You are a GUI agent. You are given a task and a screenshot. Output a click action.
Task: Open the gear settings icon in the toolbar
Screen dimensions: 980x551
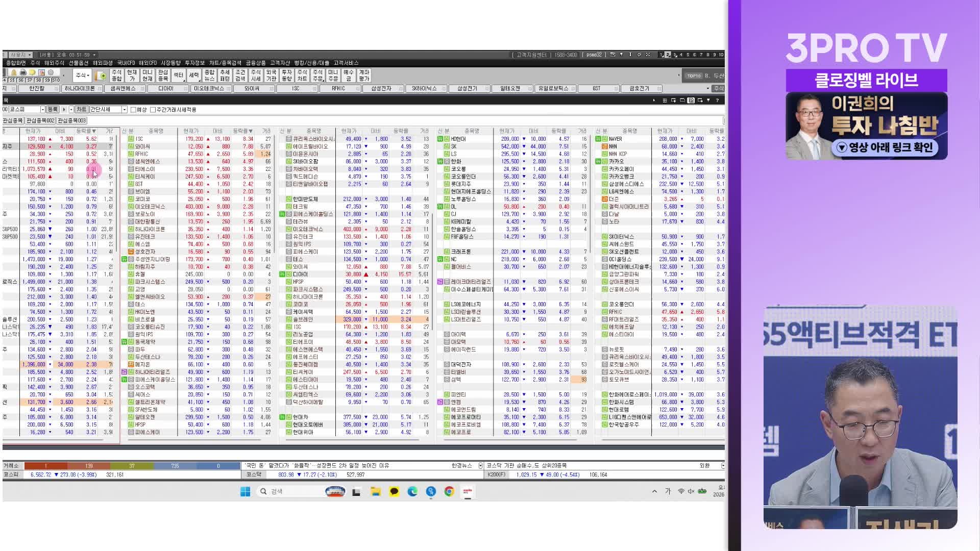(x=51, y=72)
